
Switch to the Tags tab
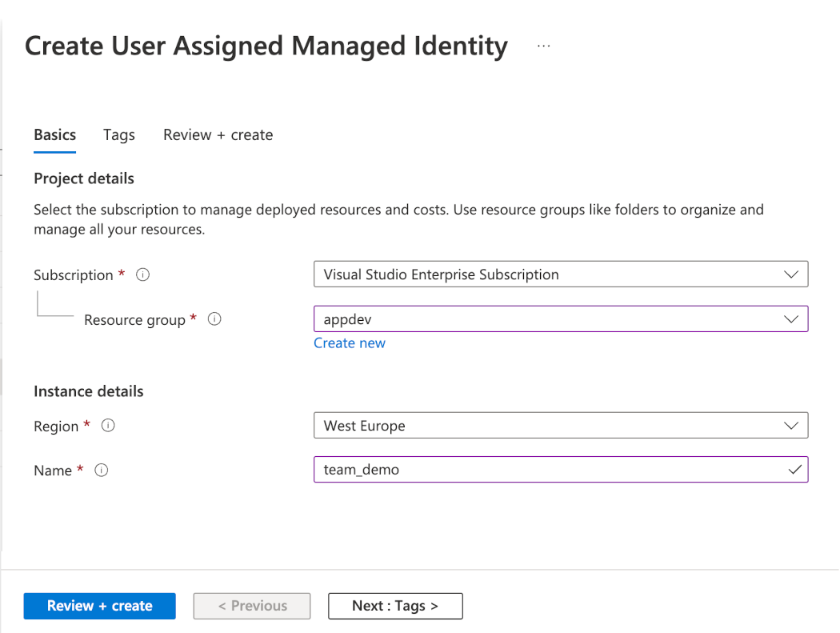pos(119,135)
